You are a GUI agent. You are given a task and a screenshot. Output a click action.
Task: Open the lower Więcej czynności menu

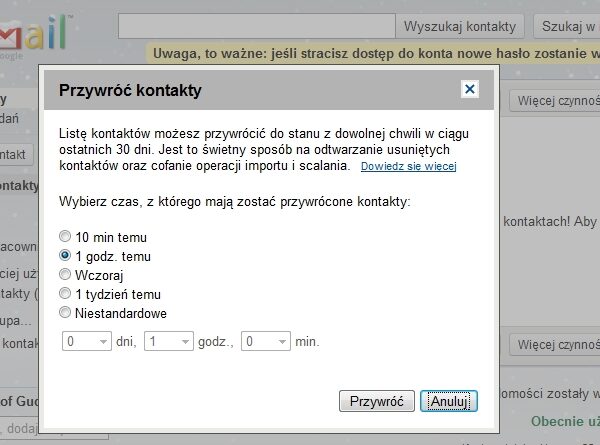coord(554,344)
